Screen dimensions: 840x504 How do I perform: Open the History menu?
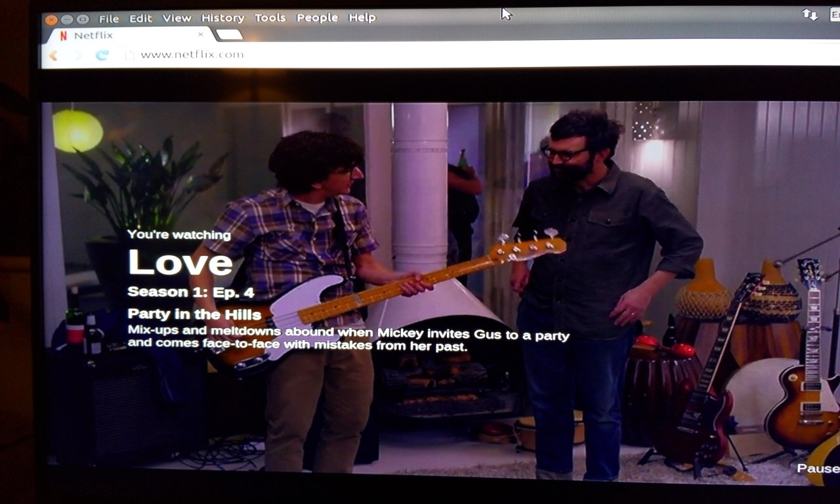tap(222, 18)
